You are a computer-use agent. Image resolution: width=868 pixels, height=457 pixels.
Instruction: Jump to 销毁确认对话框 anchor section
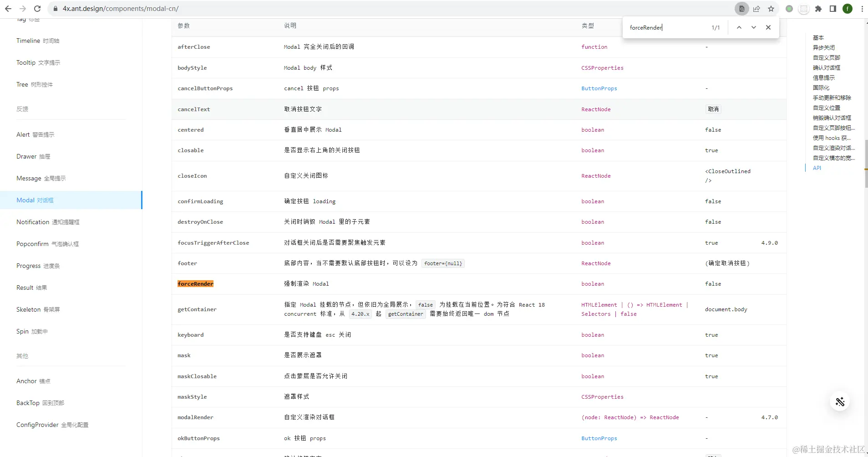tap(832, 118)
